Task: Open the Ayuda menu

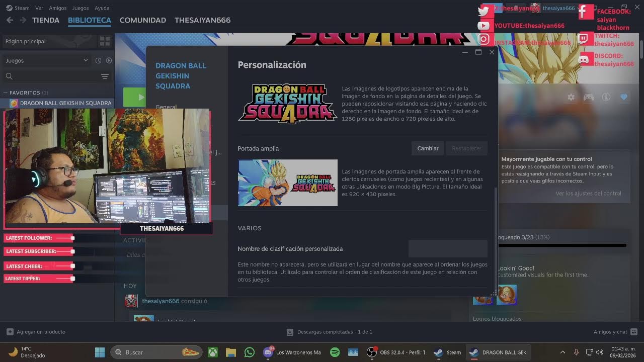Action: tap(102, 8)
